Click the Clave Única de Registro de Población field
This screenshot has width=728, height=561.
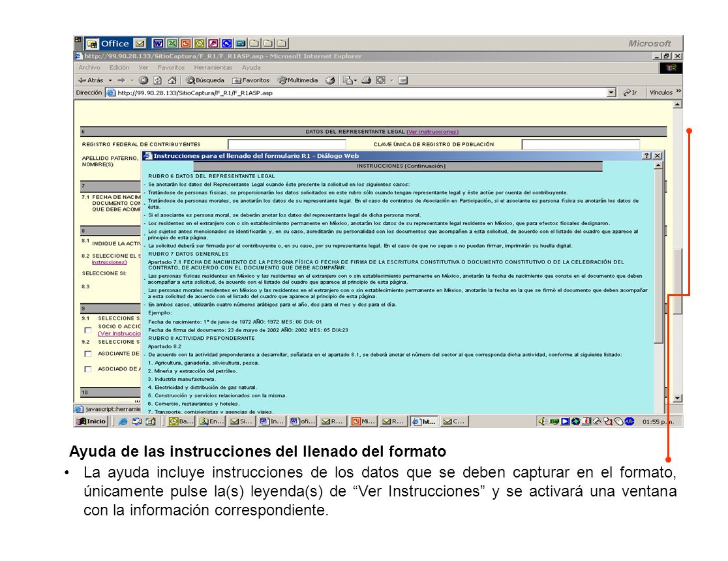581,144
